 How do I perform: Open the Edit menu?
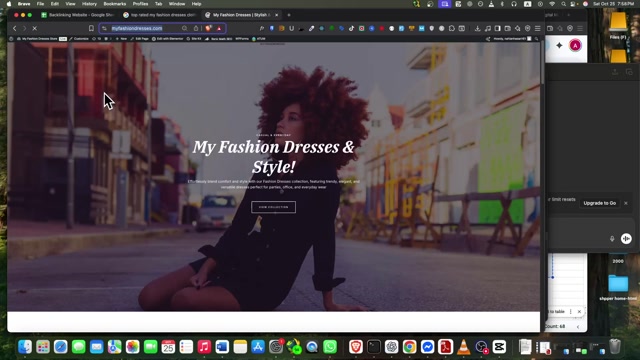(x=55, y=4)
